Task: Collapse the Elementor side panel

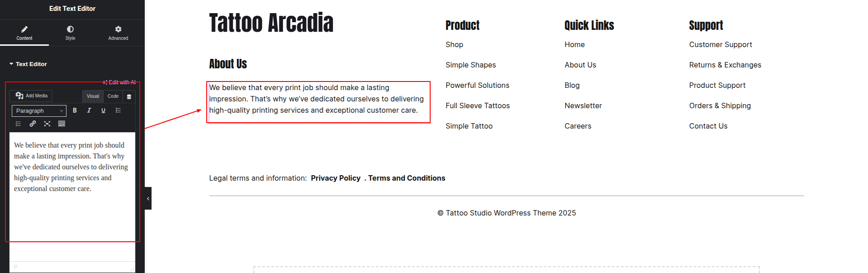Action: (148, 198)
